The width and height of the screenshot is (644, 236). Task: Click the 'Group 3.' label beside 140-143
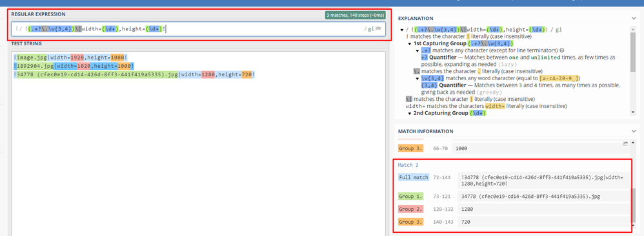pyautogui.click(x=410, y=222)
